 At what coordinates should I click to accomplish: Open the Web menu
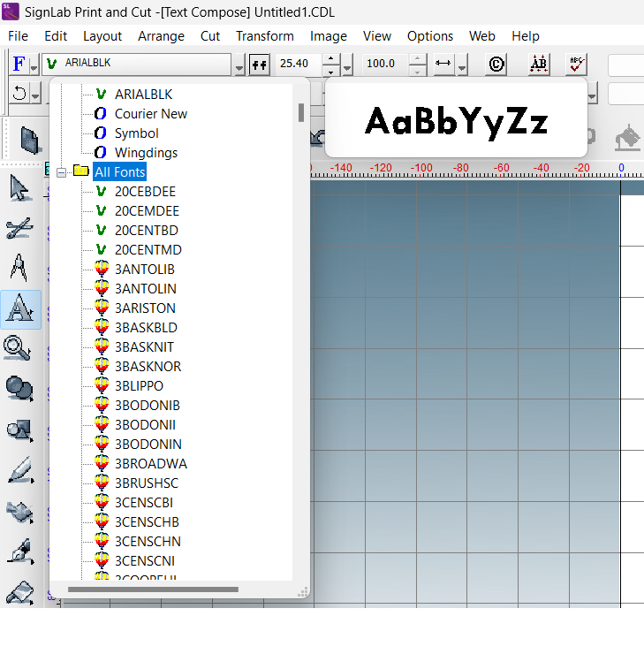tap(481, 36)
